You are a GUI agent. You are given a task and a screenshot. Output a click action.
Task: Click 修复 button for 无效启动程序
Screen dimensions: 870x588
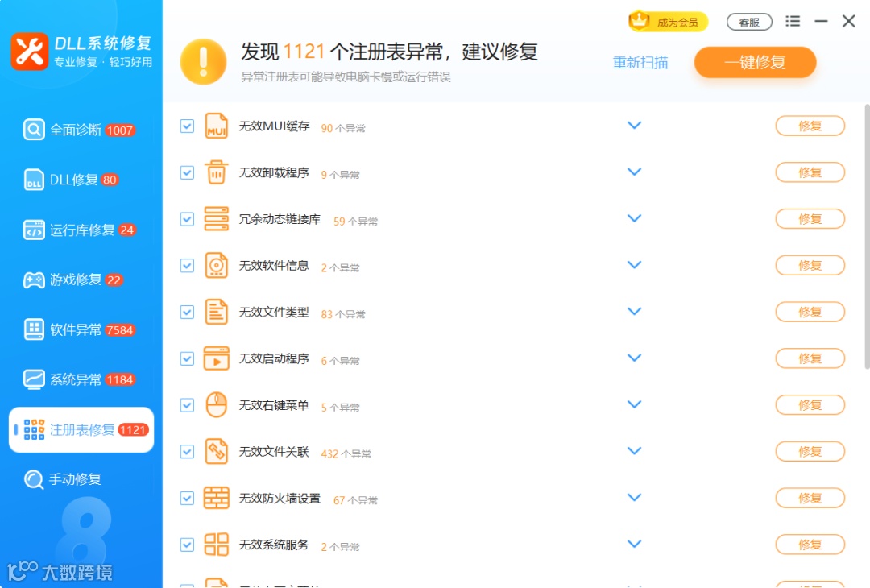pos(810,358)
